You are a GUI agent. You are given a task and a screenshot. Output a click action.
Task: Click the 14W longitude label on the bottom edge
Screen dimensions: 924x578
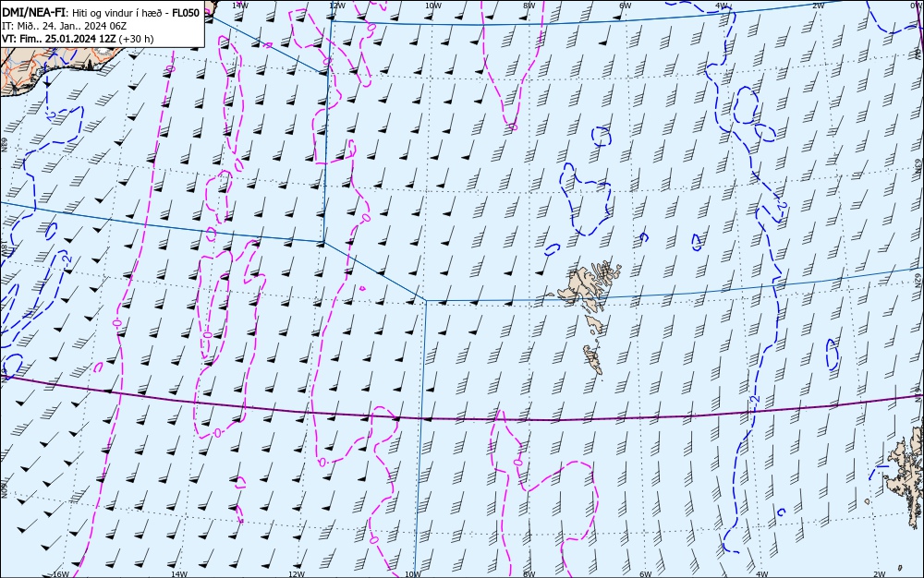(178, 574)
